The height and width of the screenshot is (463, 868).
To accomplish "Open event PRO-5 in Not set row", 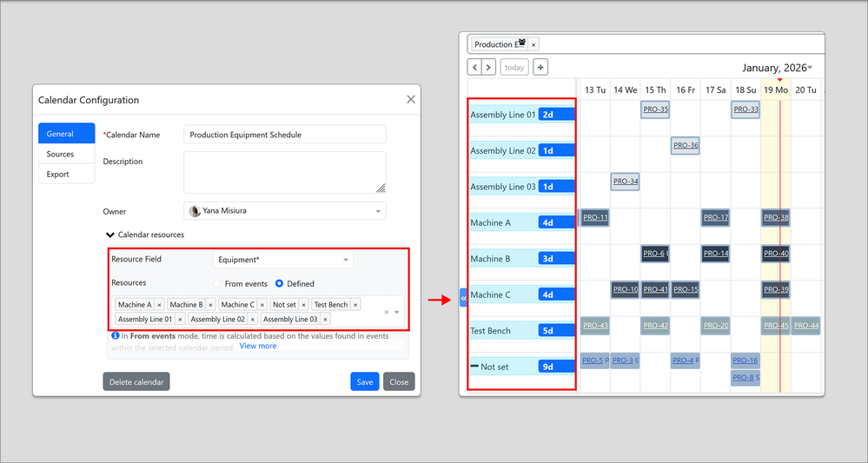I will pos(595,360).
